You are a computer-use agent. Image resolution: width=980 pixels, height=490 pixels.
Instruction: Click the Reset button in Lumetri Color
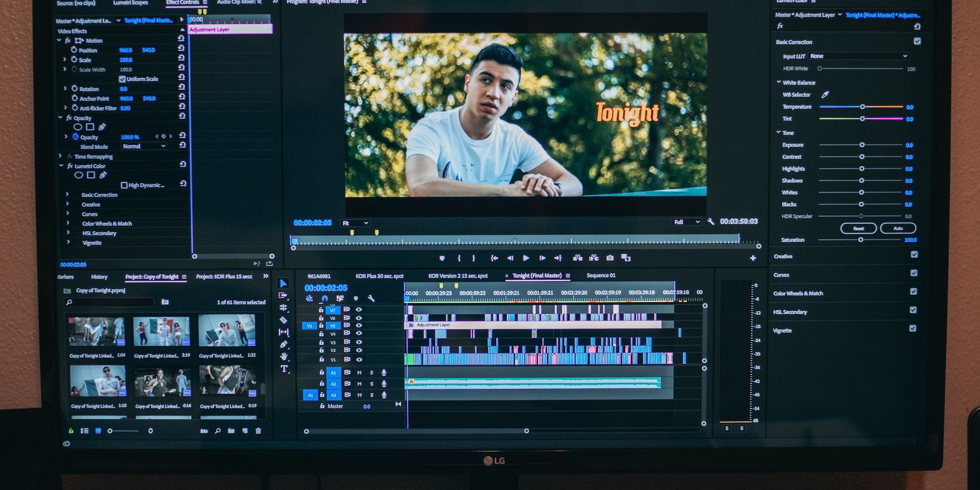tap(859, 228)
